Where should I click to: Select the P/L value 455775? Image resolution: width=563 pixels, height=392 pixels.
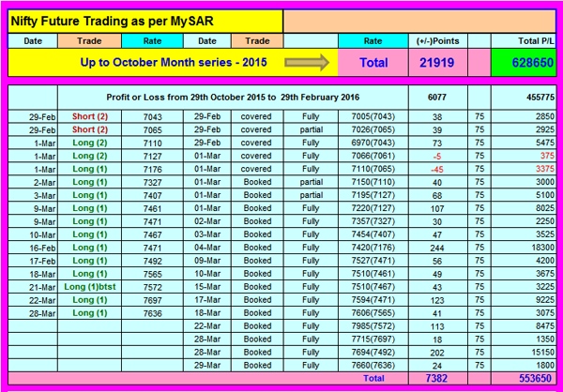pyautogui.click(x=524, y=98)
